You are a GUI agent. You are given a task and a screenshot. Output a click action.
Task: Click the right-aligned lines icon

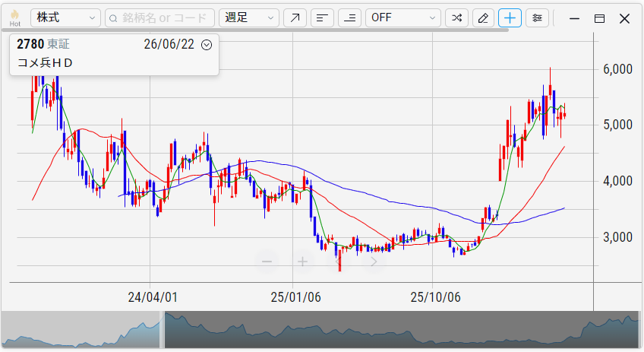click(349, 18)
